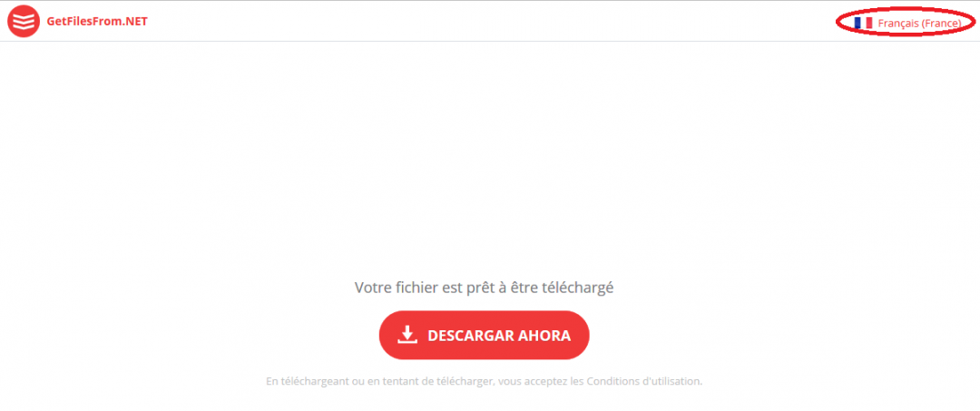980x411 pixels.
Task: Click the blank white area above the heading
Action: (484, 156)
